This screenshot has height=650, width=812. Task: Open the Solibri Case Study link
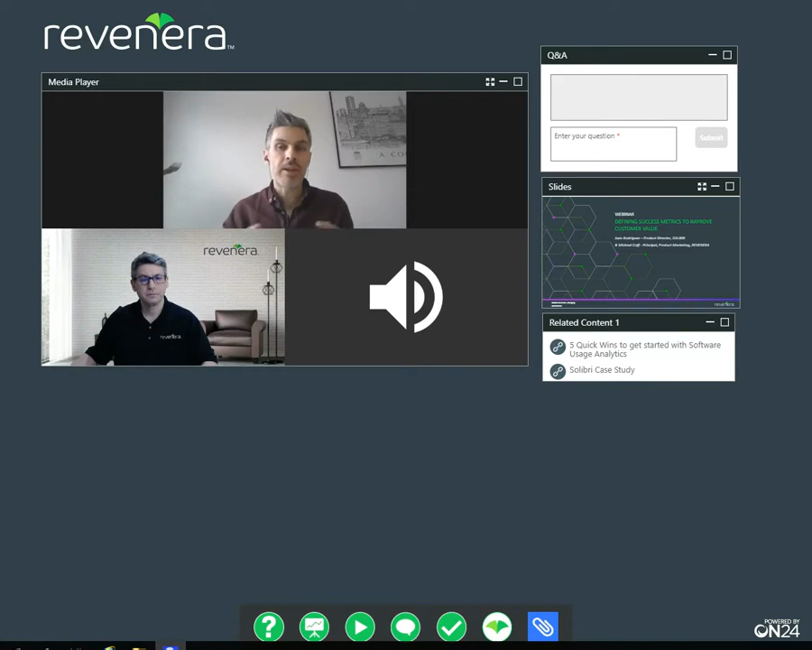click(x=602, y=370)
